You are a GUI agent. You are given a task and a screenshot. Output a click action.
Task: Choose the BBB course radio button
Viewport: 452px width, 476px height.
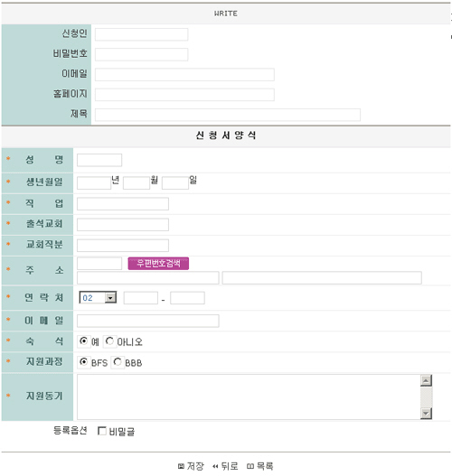[118, 362]
